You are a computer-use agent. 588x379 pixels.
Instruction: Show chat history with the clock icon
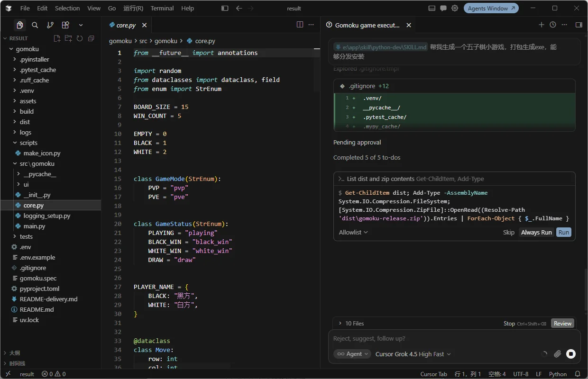[553, 25]
